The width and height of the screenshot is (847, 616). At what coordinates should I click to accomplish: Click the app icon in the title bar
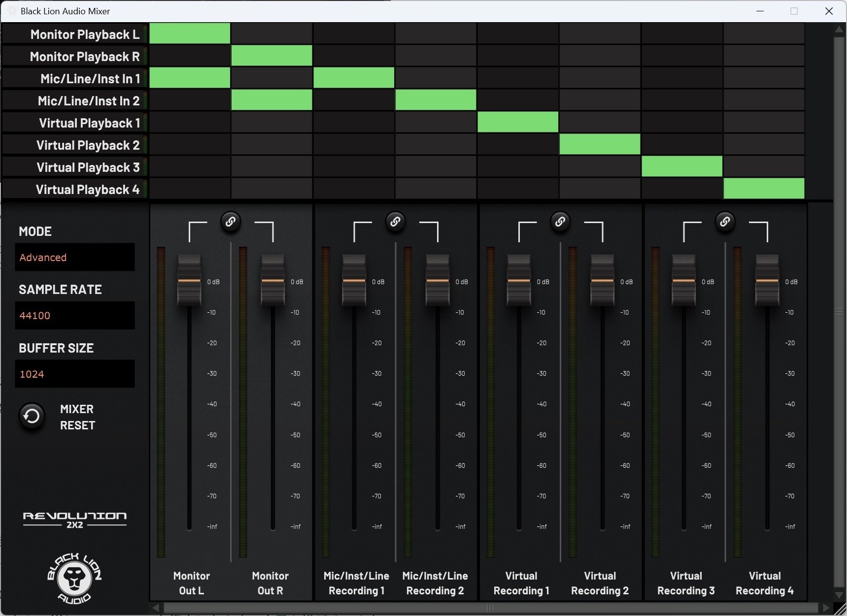click(x=11, y=11)
